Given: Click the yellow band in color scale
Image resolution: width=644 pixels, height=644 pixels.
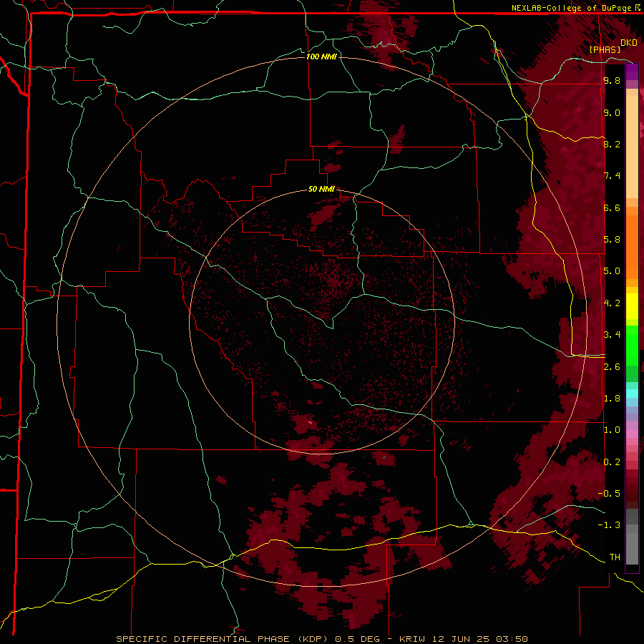Looking at the screenshot, I should point(632,306).
